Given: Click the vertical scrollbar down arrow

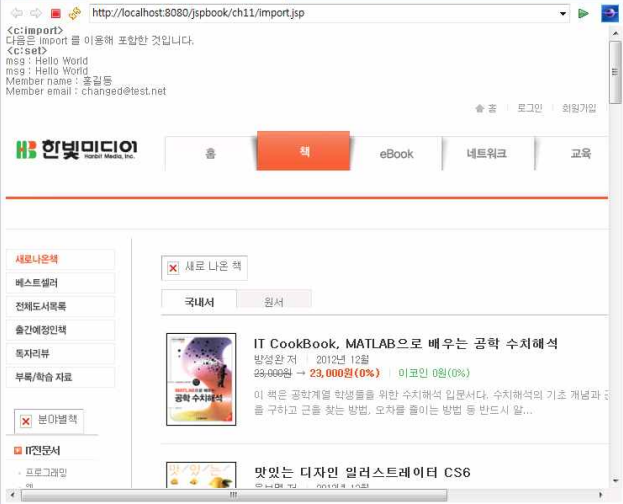Looking at the screenshot, I should 615,481.
